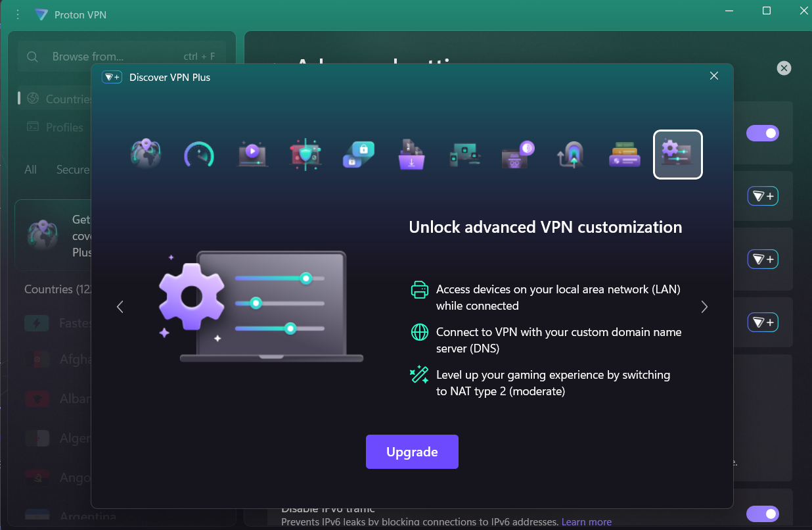Image resolution: width=812 pixels, height=530 pixels.
Task: Click the lowest VPN Plus upgrade badge in settings
Action: tap(763, 322)
